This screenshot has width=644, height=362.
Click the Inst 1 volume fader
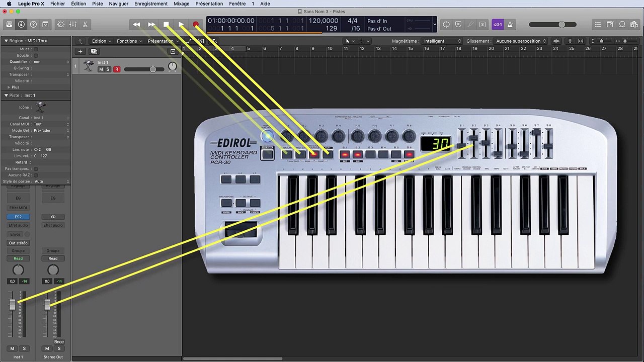coord(12,304)
